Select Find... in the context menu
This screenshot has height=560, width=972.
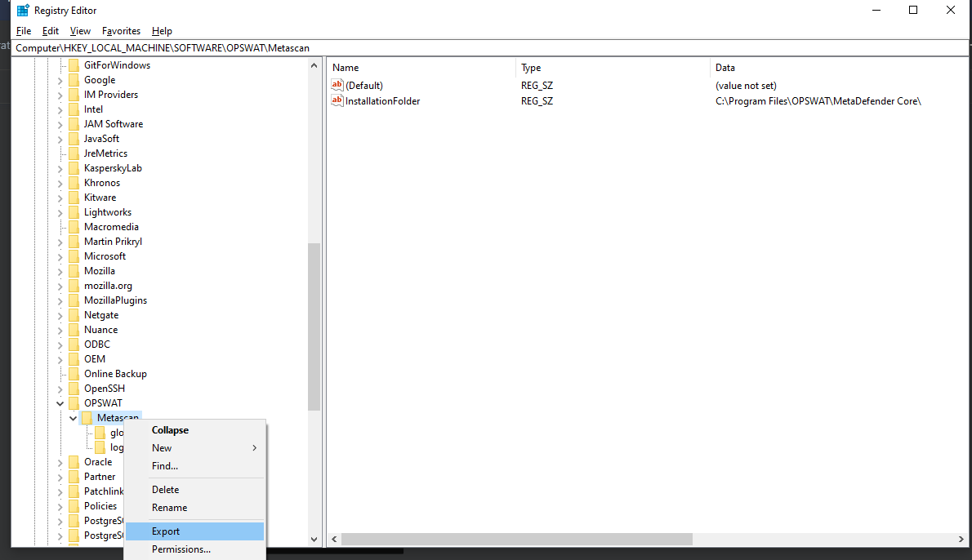click(x=194, y=466)
